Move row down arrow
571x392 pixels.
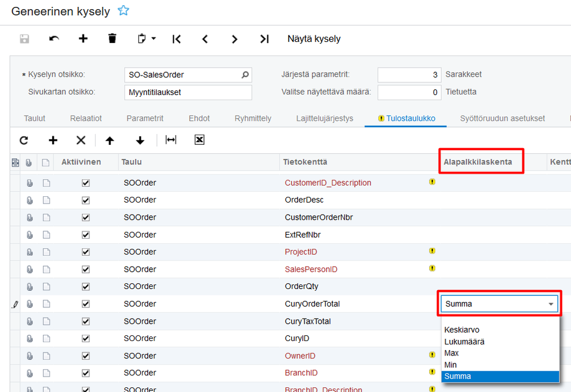(140, 140)
